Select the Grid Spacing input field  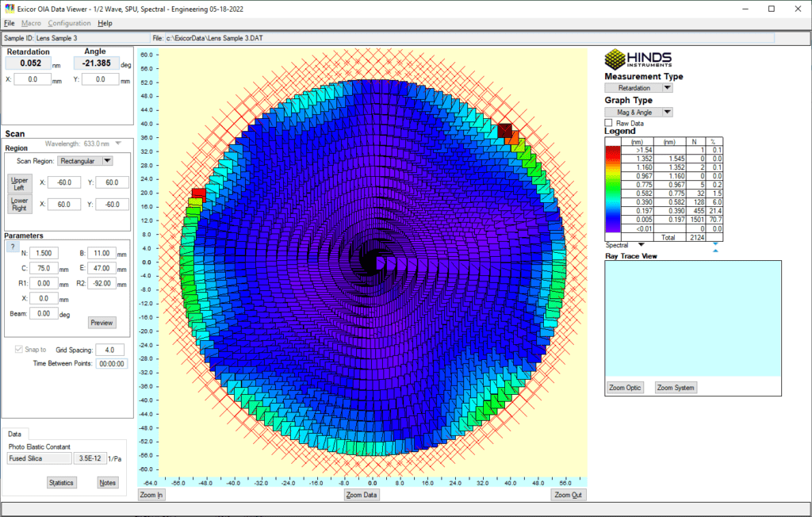(x=109, y=349)
